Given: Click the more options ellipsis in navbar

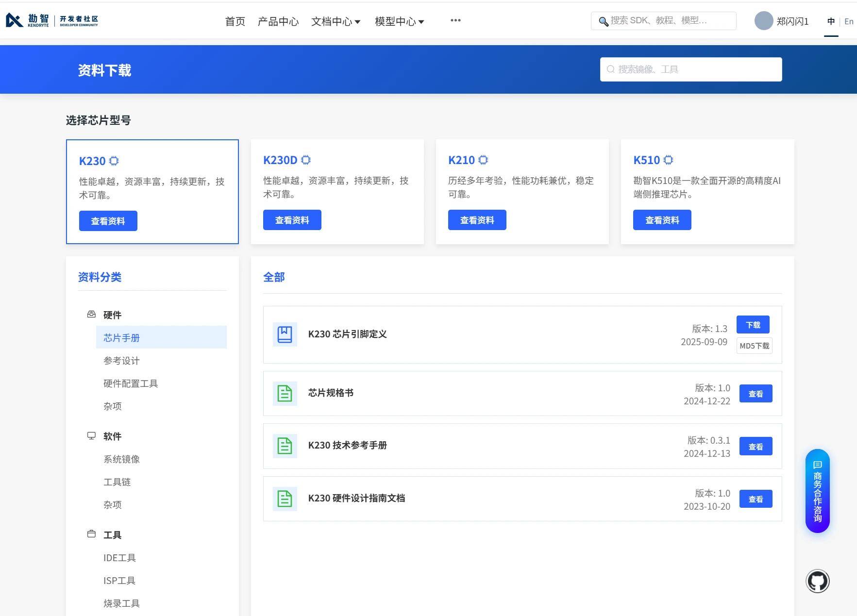Looking at the screenshot, I should (x=455, y=20).
